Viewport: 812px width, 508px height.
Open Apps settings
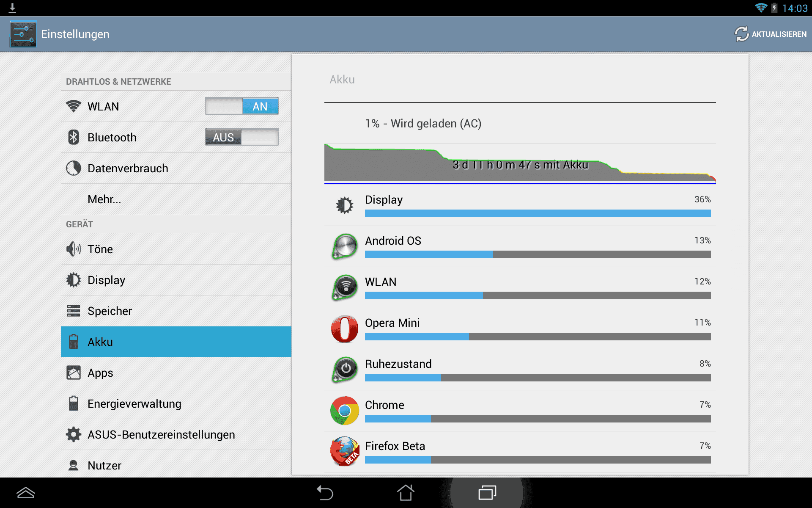pyautogui.click(x=176, y=373)
